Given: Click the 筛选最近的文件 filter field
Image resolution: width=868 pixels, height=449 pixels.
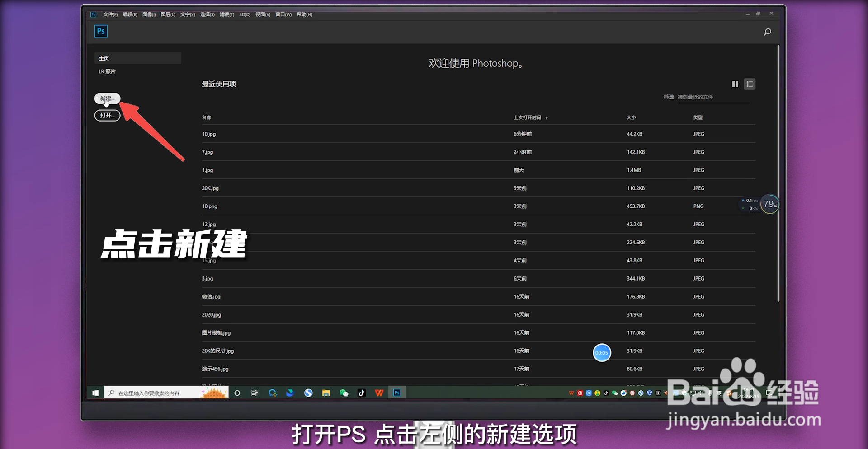Looking at the screenshot, I should [x=714, y=97].
